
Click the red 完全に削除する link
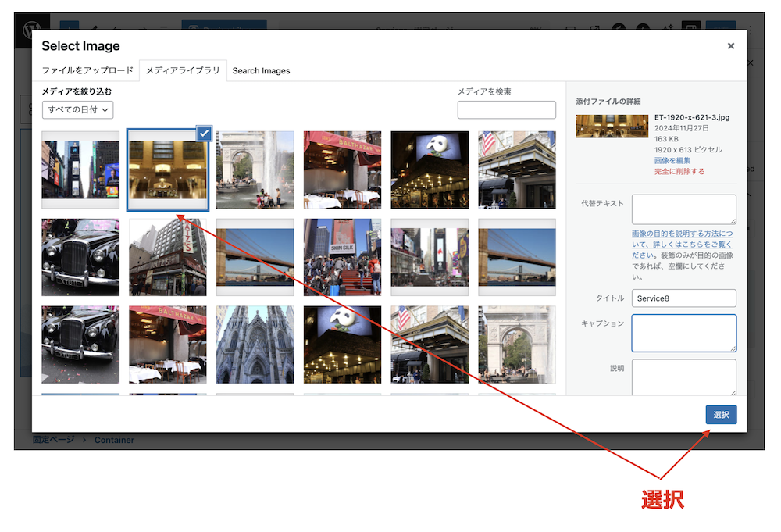679,171
